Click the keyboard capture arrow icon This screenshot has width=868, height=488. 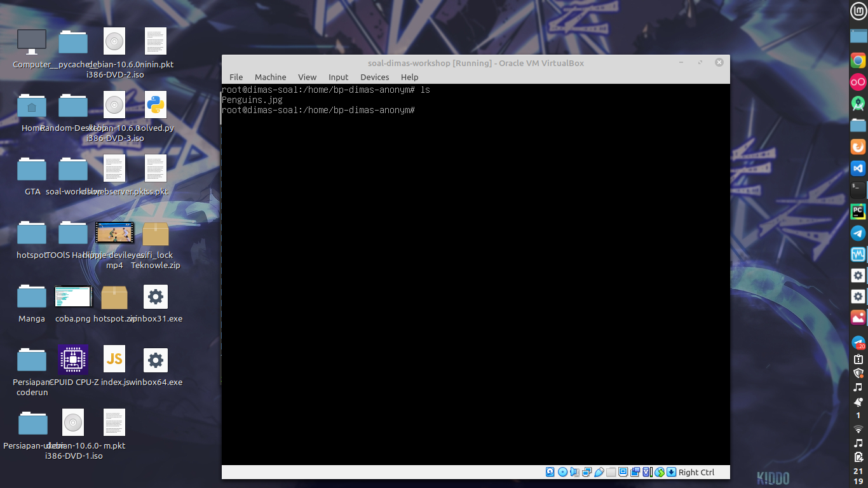coord(671,472)
